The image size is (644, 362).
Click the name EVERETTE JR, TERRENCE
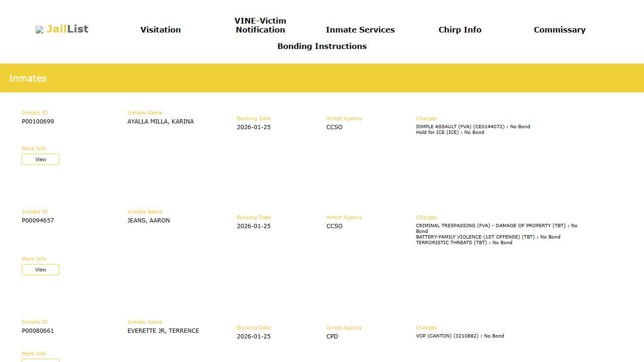[x=163, y=331]
